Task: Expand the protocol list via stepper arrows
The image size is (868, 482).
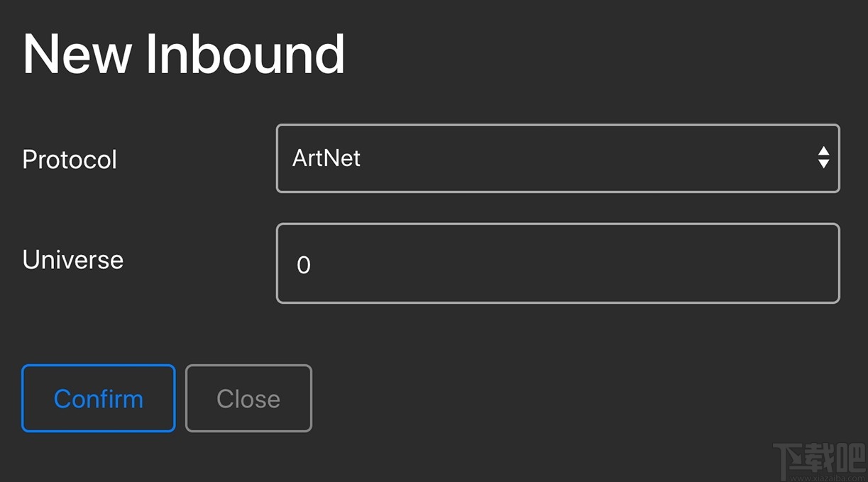Action: (823, 158)
